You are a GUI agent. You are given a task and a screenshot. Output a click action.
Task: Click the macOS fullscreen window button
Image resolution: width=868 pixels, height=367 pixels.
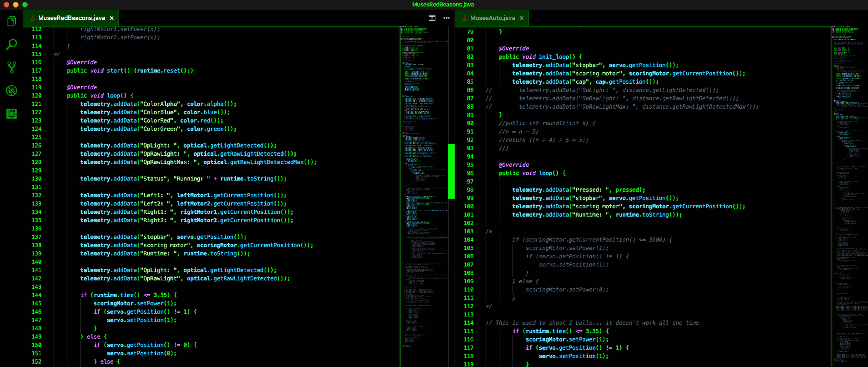(x=25, y=5)
